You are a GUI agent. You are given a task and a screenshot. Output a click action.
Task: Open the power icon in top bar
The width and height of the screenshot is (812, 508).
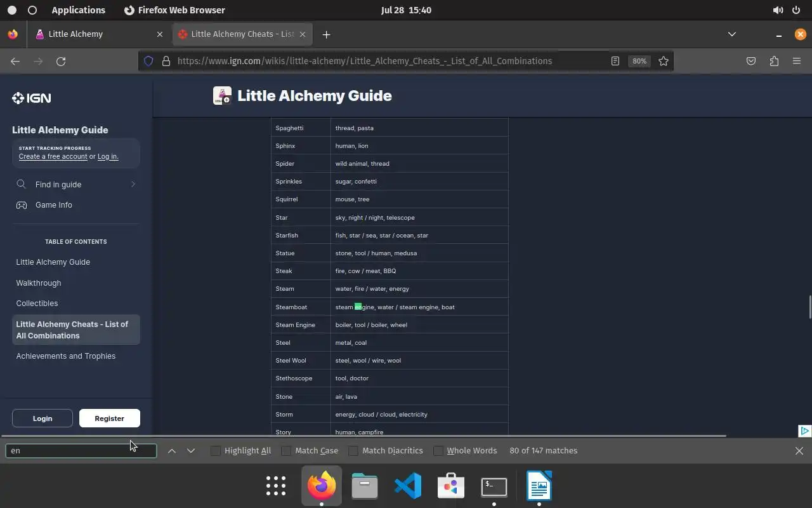(796, 10)
